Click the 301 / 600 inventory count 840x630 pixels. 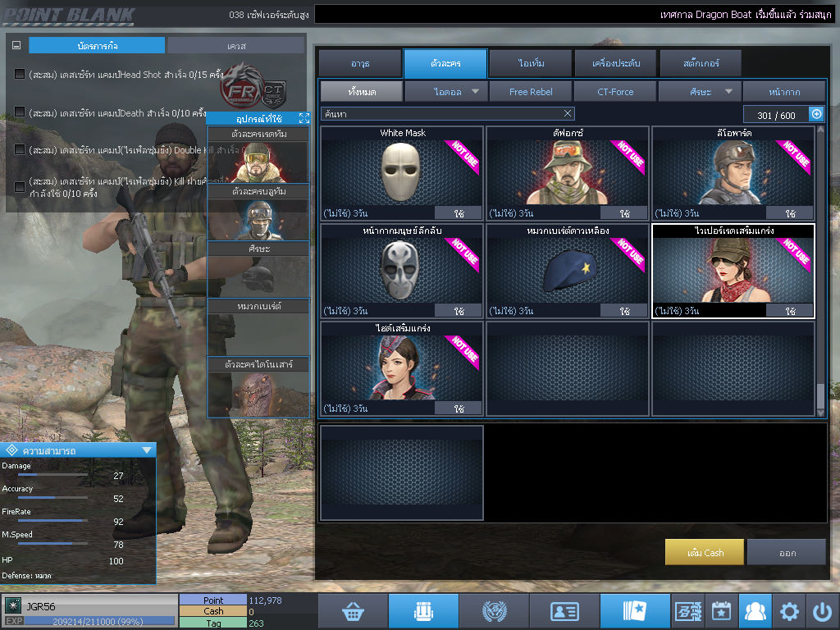pyautogui.click(x=776, y=115)
